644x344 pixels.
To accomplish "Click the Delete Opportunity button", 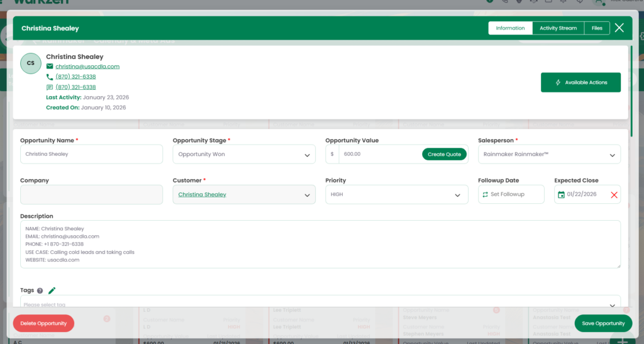I will click(43, 323).
